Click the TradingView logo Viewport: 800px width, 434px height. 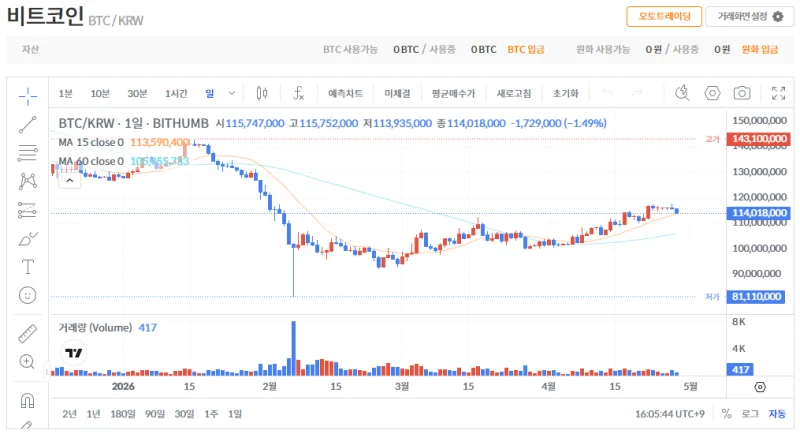[73, 353]
